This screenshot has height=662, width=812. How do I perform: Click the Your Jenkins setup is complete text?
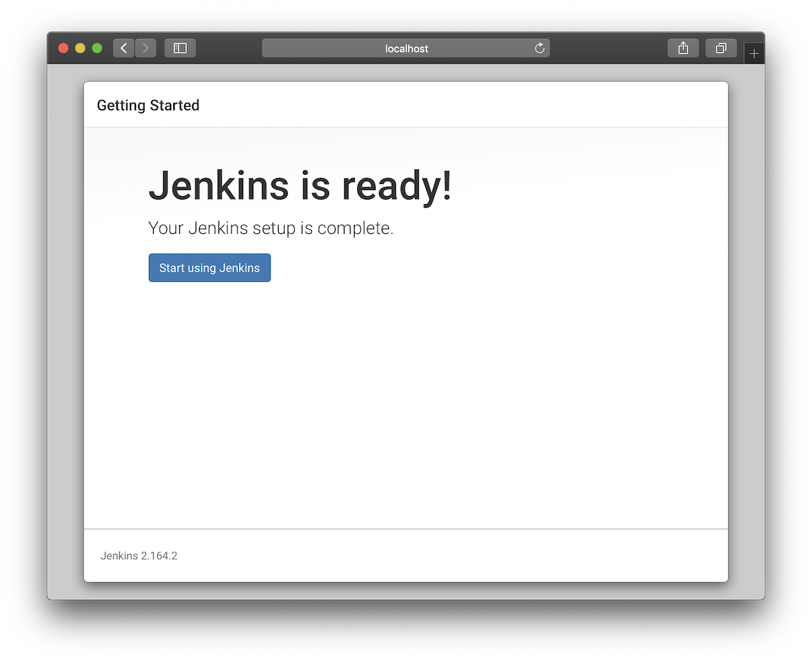[x=271, y=229]
